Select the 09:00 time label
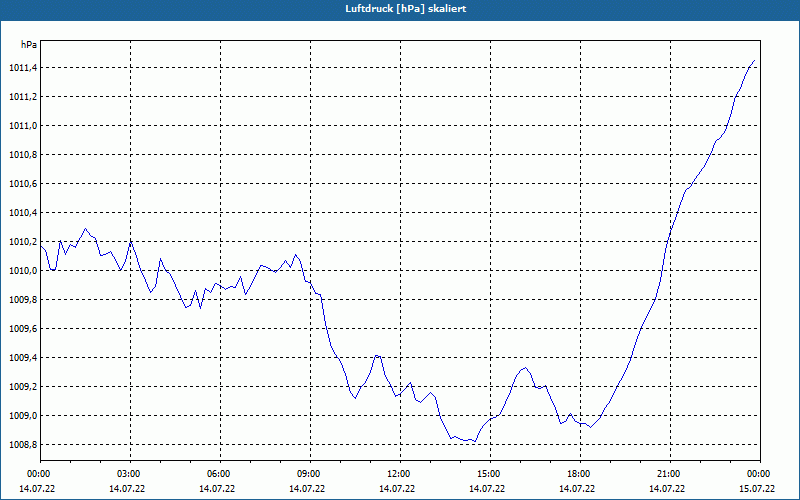800x500 pixels. (x=310, y=474)
